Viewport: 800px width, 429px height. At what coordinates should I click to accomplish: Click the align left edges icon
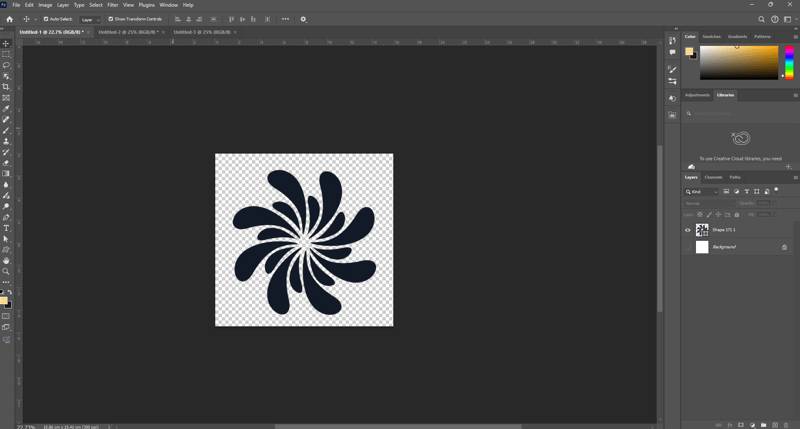(x=178, y=19)
